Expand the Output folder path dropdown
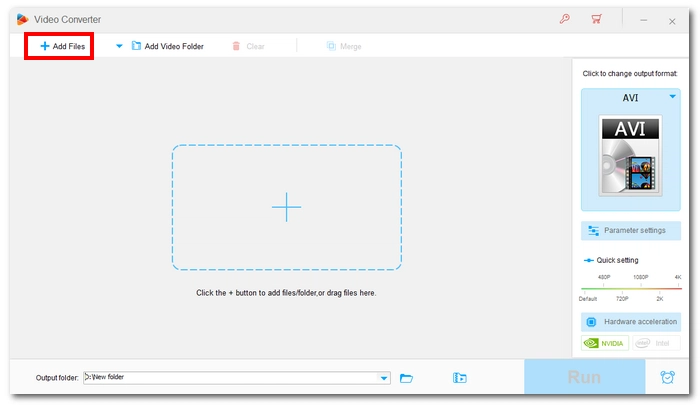Screen dimensions: 700x405 385,378
